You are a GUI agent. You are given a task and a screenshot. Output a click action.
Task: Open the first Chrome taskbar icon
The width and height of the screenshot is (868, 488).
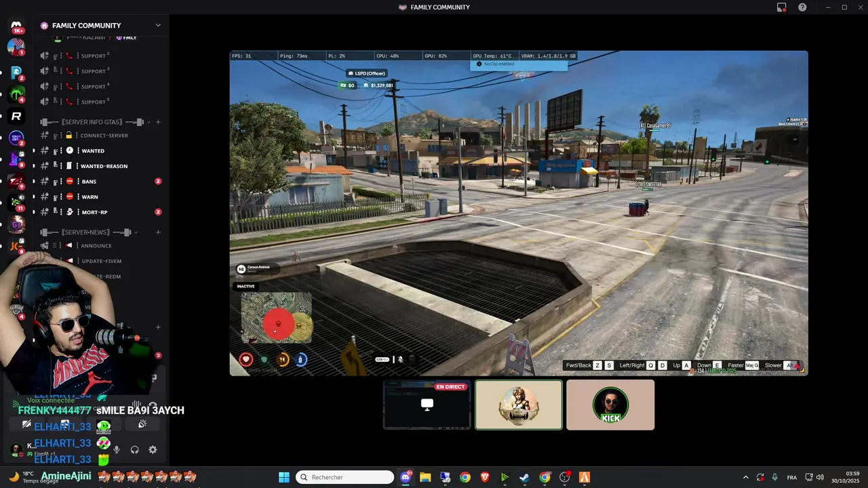tap(465, 477)
